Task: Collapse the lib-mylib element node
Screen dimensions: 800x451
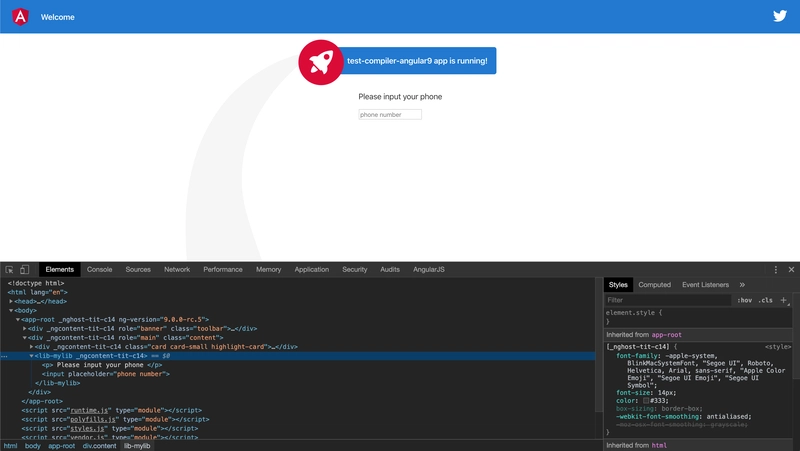Action: 32,356
